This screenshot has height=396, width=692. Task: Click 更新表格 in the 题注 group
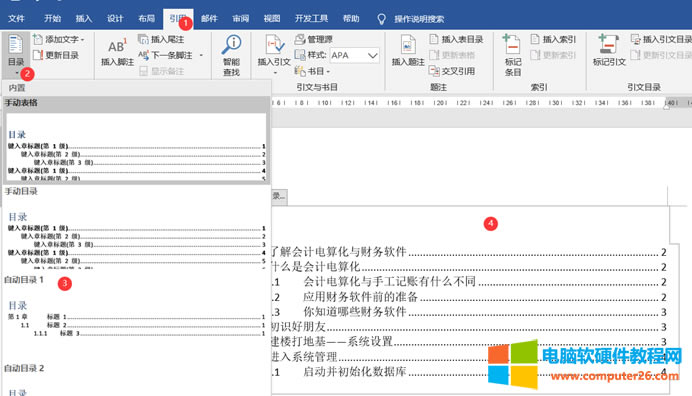[x=452, y=55]
